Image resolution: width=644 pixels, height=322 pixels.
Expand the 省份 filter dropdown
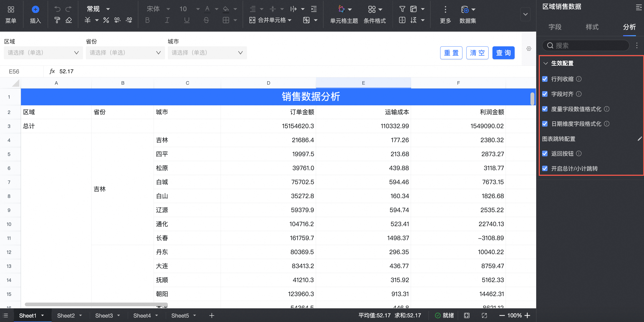point(125,53)
